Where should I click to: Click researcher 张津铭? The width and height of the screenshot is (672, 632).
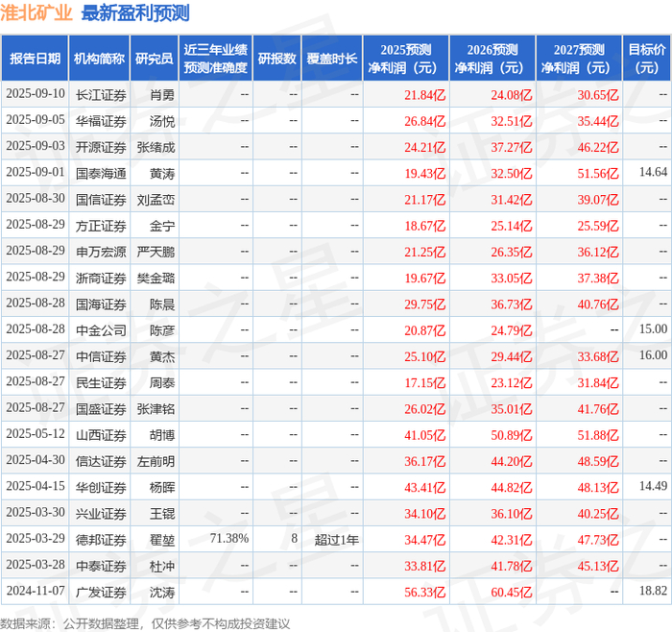[x=156, y=408]
